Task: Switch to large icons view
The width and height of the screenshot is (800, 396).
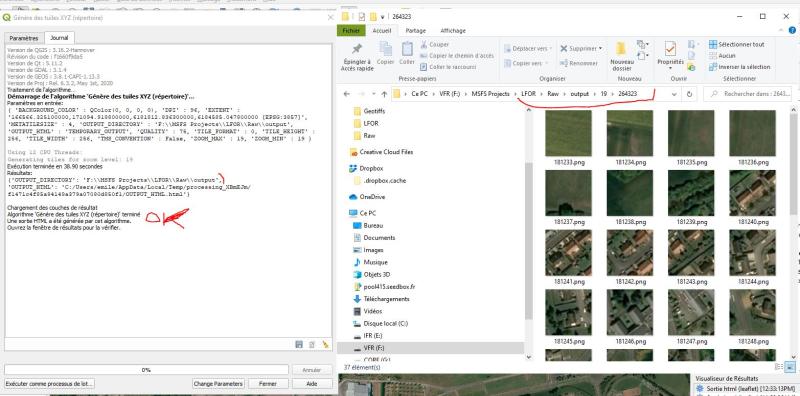Action: [x=790, y=366]
